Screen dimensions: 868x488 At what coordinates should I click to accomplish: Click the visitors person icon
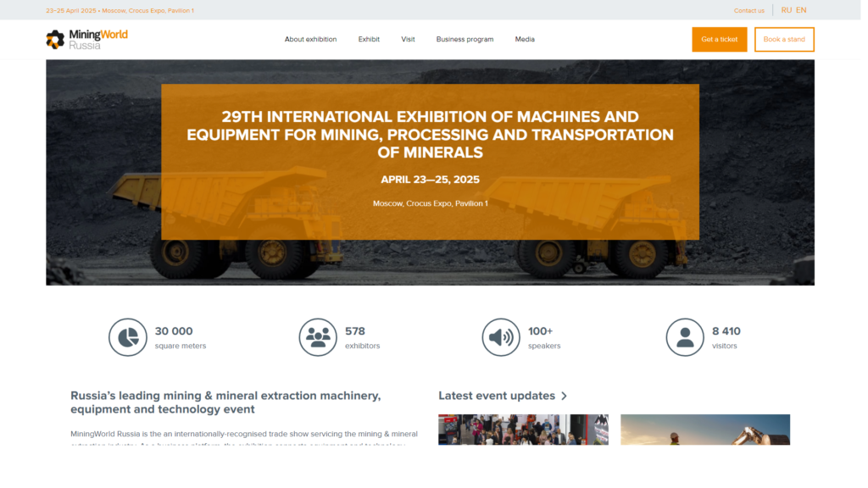coord(685,337)
